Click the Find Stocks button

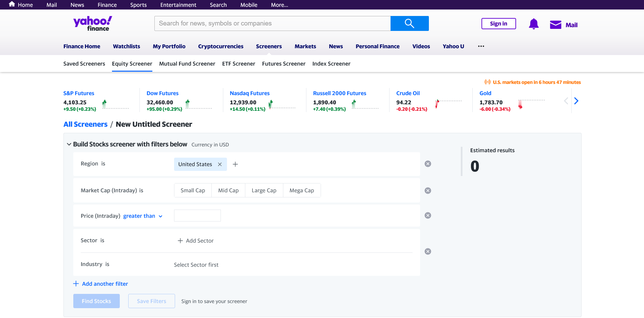[96, 301]
